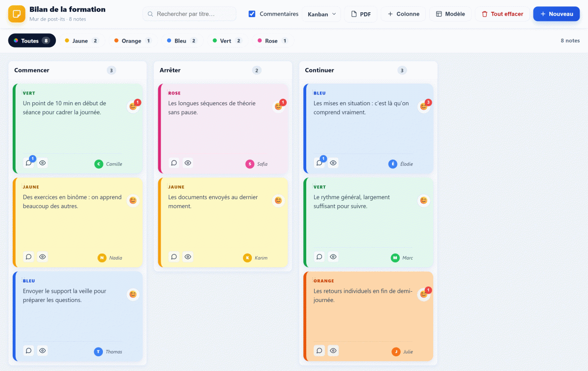Uncheck the Commentaires checkbox
This screenshot has height=371, width=588.
tap(252, 14)
